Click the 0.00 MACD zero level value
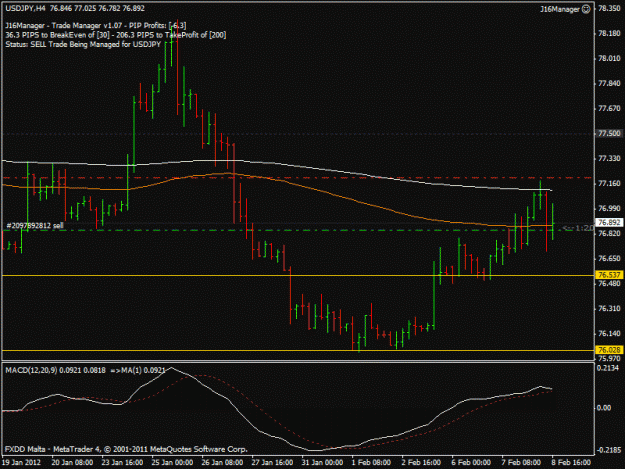 click(x=604, y=408)
